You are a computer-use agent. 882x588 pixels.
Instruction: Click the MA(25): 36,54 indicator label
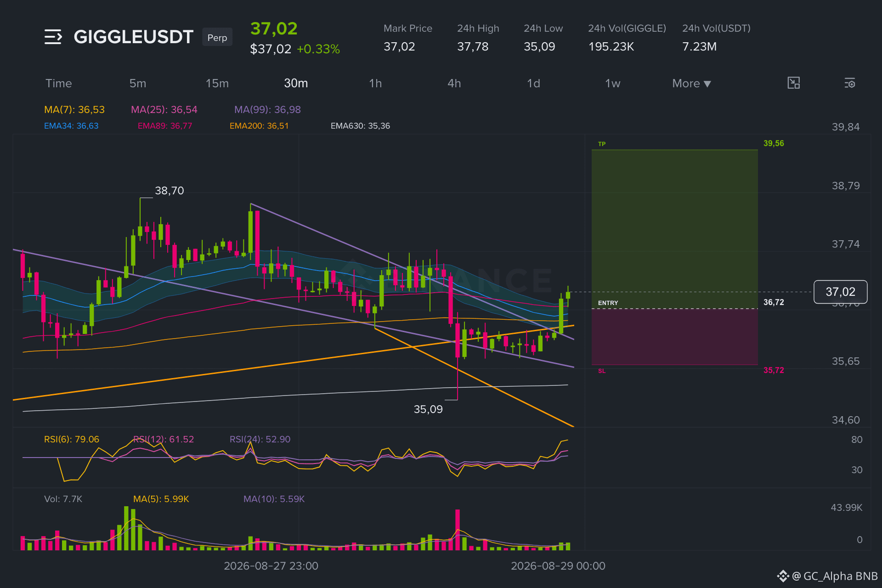(x=164, y=110)
